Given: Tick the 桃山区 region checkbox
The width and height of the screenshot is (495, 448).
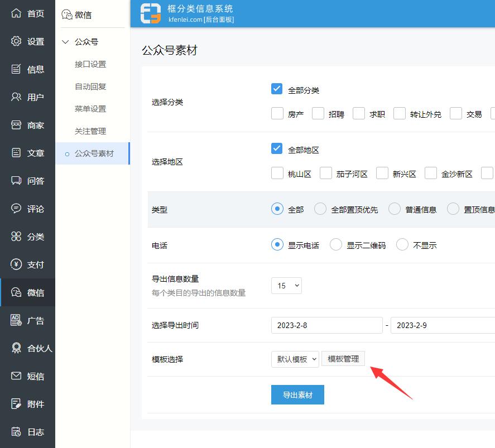Looking at the screenshot, I should tap(277, 174).
